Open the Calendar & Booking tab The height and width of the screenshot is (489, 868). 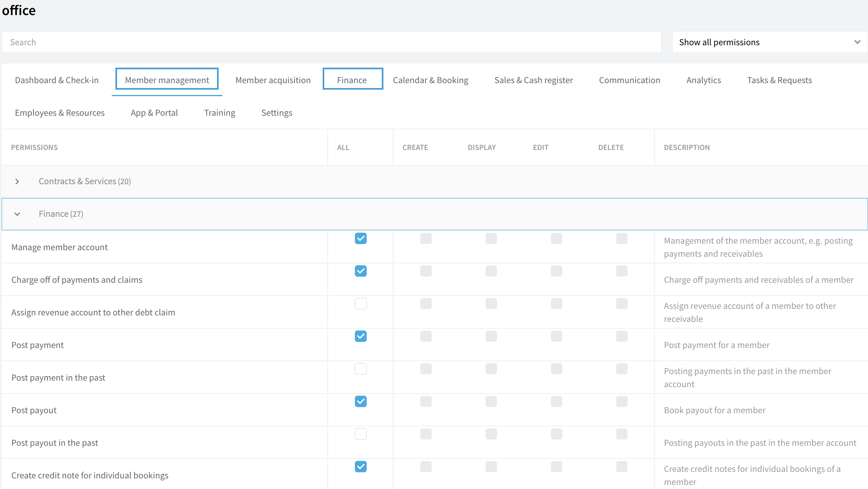coord(431,80)
